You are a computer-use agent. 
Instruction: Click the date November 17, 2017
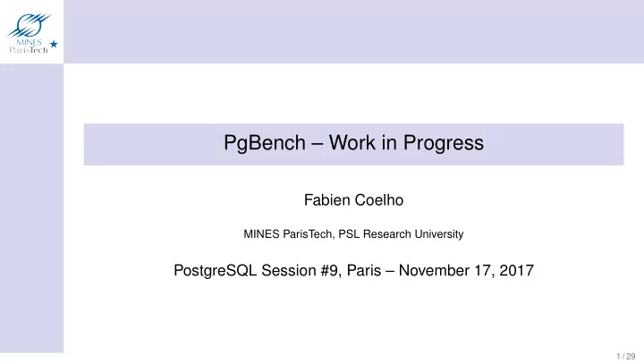466,271
